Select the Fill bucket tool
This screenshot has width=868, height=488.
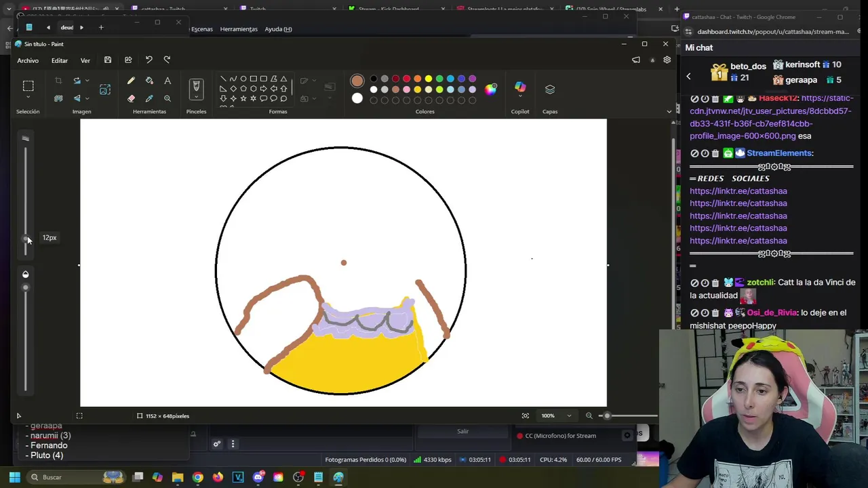[149, 81]
